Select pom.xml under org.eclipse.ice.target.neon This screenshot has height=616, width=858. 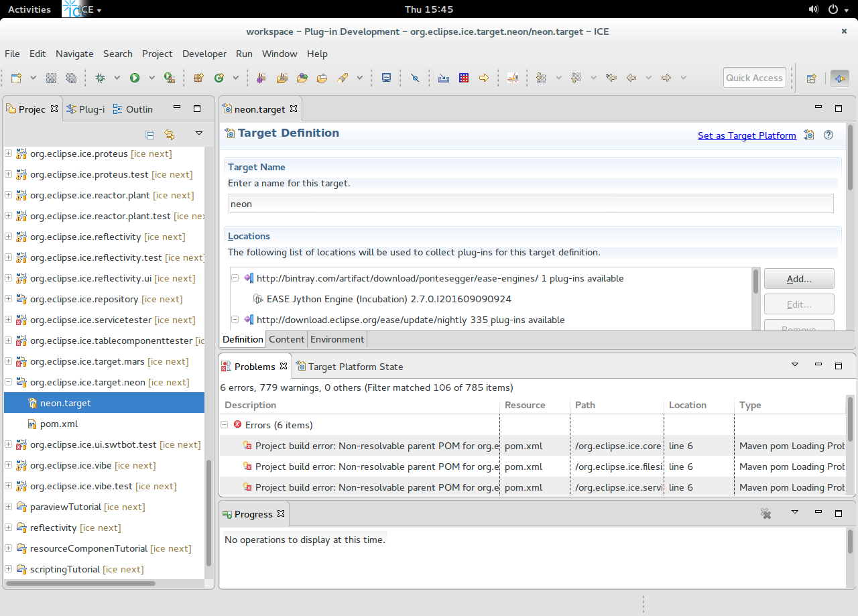[x=59, y=424]
